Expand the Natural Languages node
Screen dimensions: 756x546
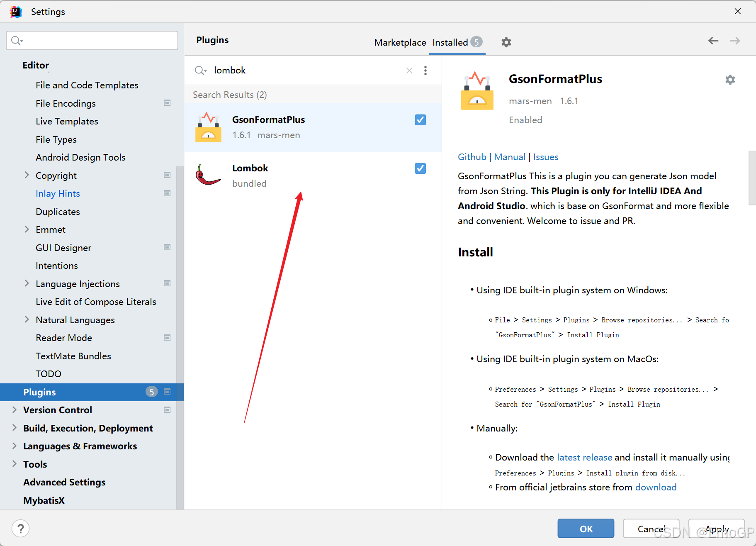27,319
